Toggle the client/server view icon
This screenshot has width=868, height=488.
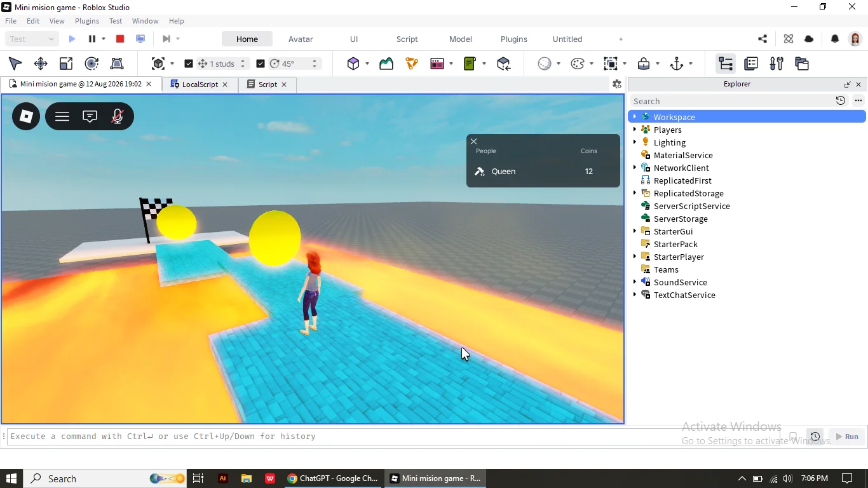[x=140, y=39]
